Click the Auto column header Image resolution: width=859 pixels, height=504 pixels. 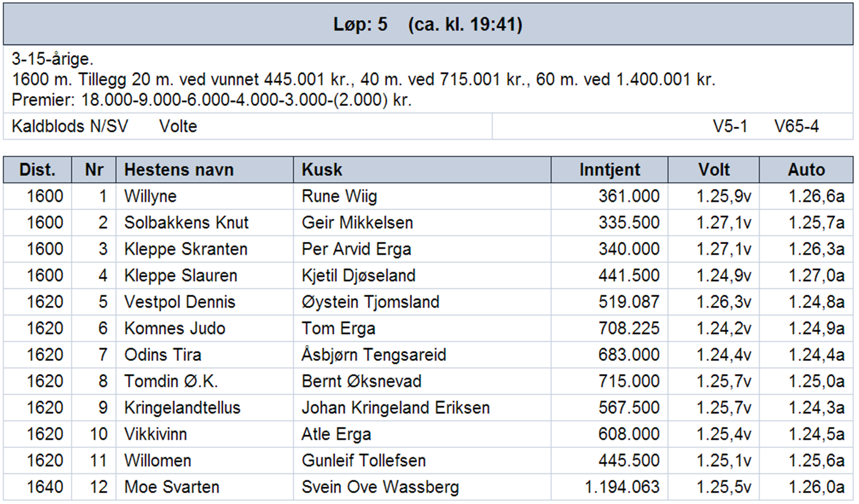coord(806,170)
